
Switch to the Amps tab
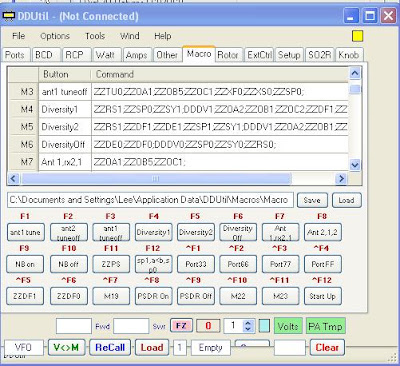click(136, 55)
